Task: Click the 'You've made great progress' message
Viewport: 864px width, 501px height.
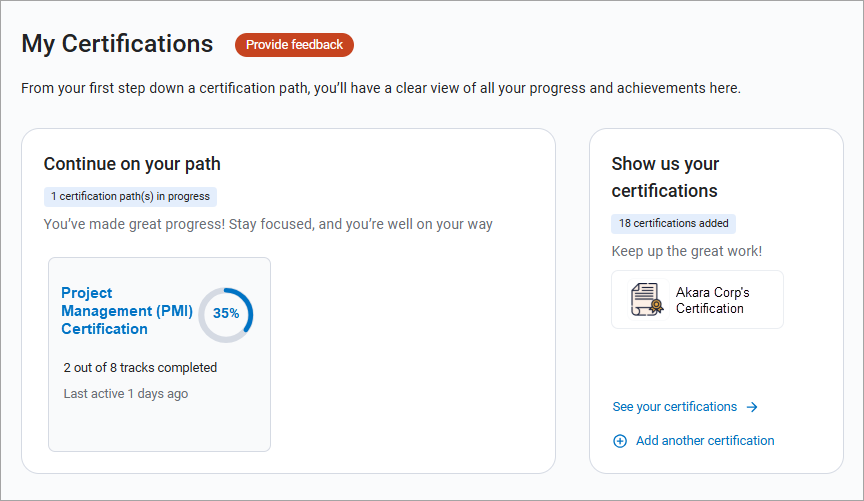Action: (268, 224)
